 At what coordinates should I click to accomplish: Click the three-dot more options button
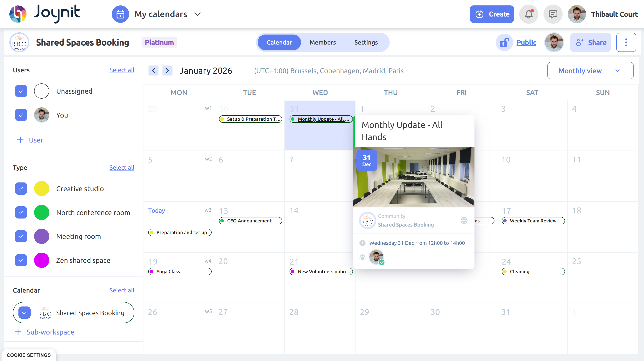tap(626, 42)
